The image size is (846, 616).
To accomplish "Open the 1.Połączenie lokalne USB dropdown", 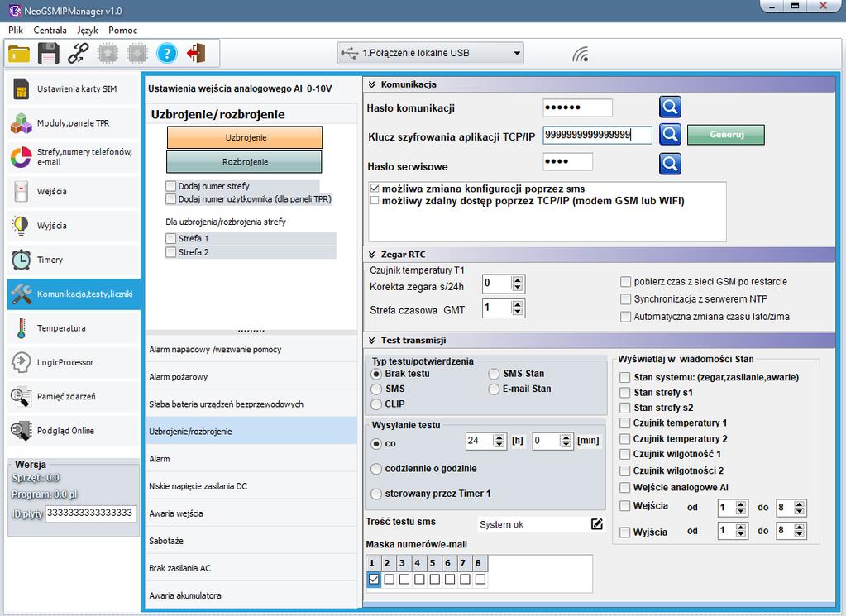I will point(431,53).
